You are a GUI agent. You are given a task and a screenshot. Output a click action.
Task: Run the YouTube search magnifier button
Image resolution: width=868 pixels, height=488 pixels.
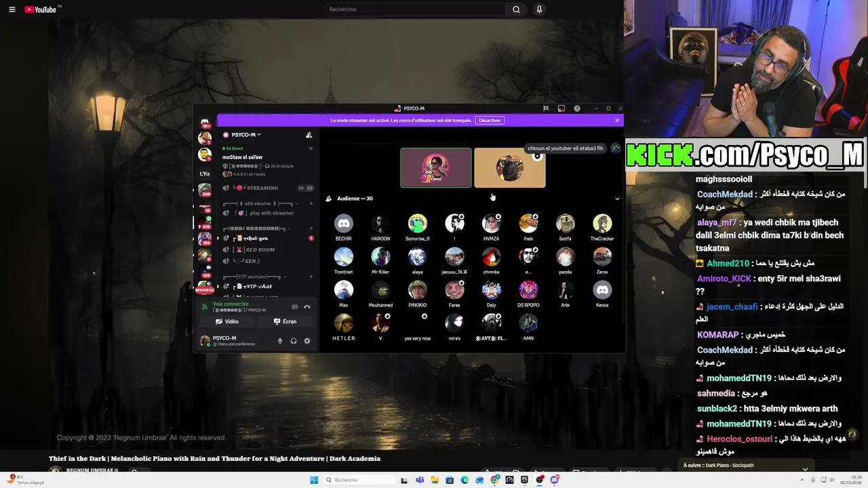(516, 9)
